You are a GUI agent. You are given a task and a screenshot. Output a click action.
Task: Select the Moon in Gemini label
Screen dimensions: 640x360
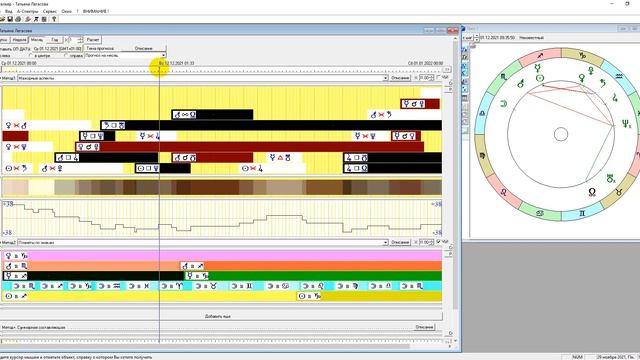pyautogui.click(x=242, y=286)
